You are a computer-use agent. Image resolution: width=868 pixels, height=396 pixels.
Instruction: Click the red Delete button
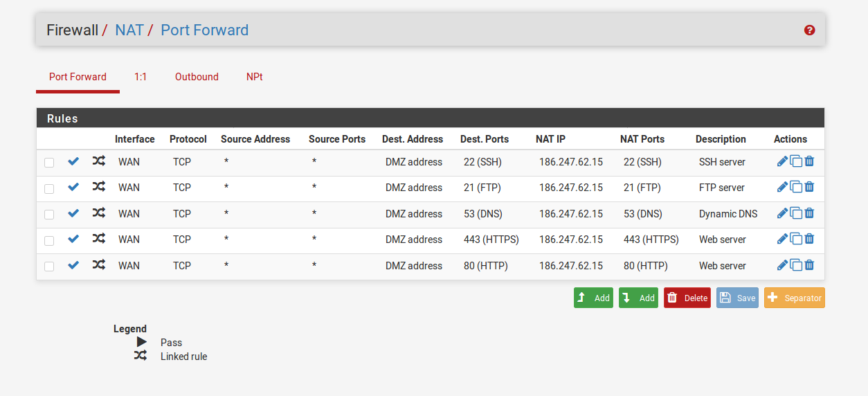pyautogui.click(x=687, y=298)
